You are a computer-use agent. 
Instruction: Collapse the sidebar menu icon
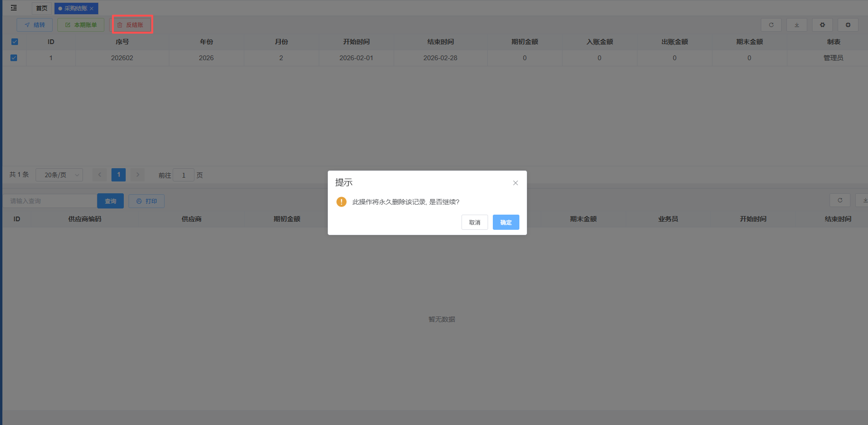pos(14,8)
